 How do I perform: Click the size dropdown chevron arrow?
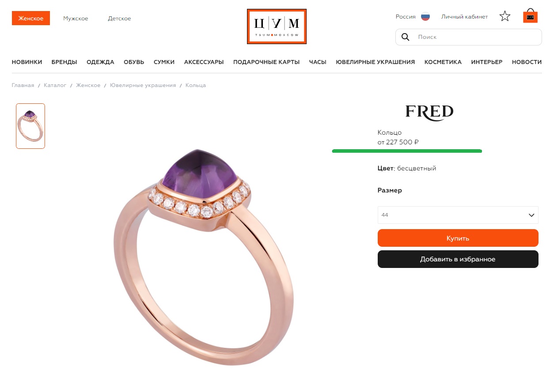pos(531,215)
